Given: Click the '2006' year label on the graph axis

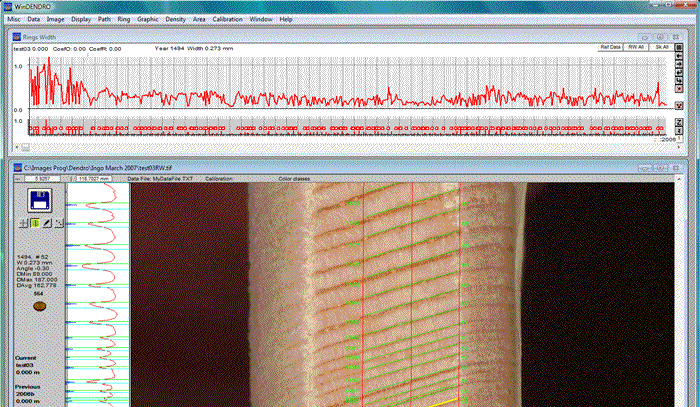Looking at the screenshot, I should [668, 139].
